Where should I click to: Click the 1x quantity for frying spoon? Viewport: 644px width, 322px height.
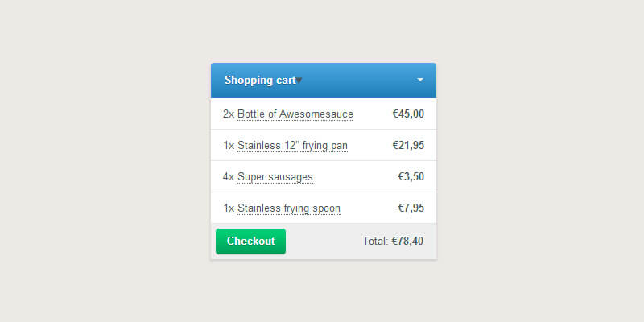coord(228,208)
